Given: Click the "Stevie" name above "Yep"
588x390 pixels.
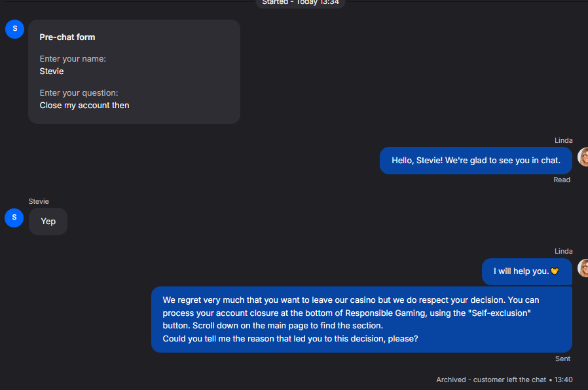Looking at the screenshot, I should (39, 201).
